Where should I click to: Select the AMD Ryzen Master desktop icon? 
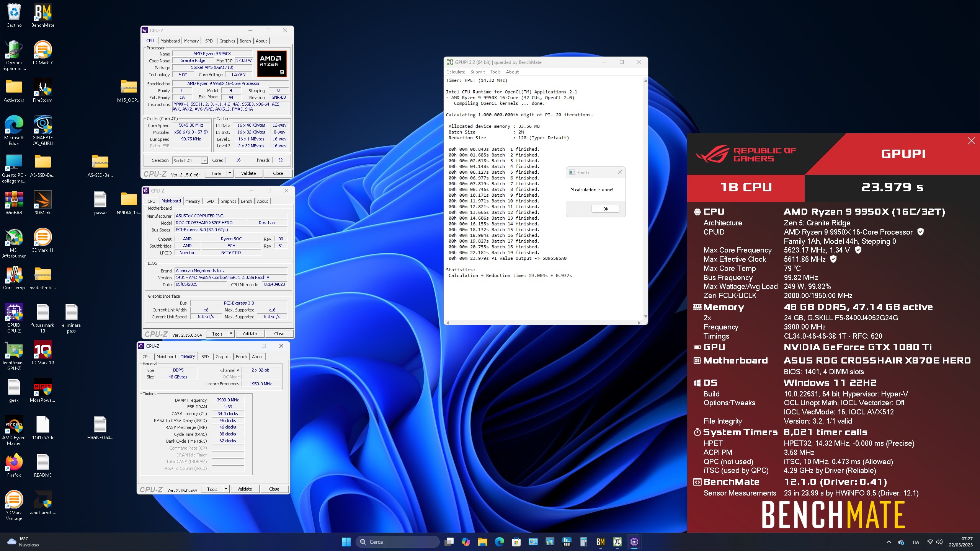click(x=14, y=430)
